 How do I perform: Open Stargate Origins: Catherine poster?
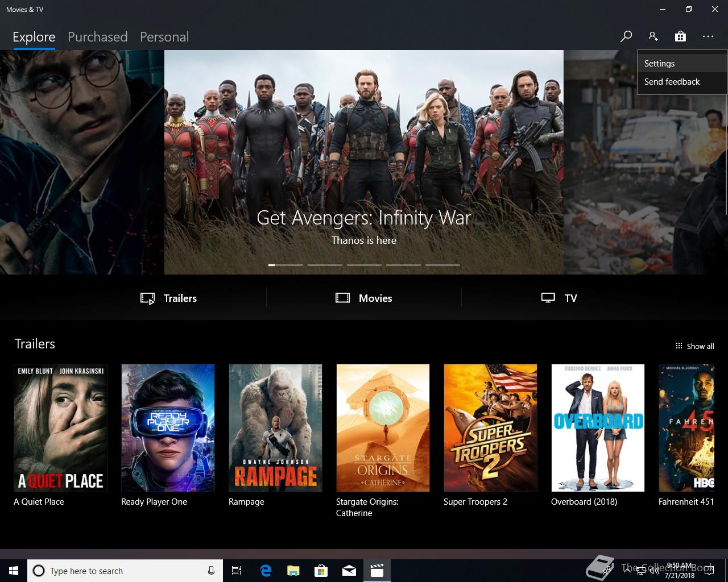[x=383, y=428]
